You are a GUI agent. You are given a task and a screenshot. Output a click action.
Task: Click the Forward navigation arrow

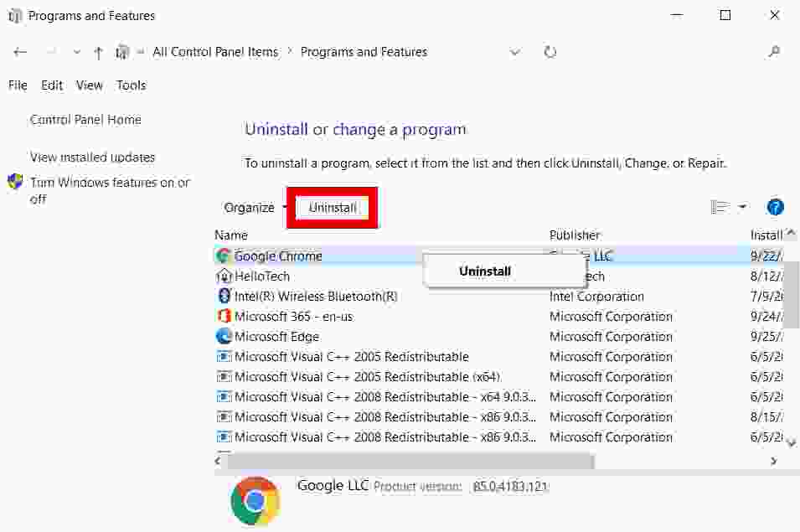coord(51,52)
